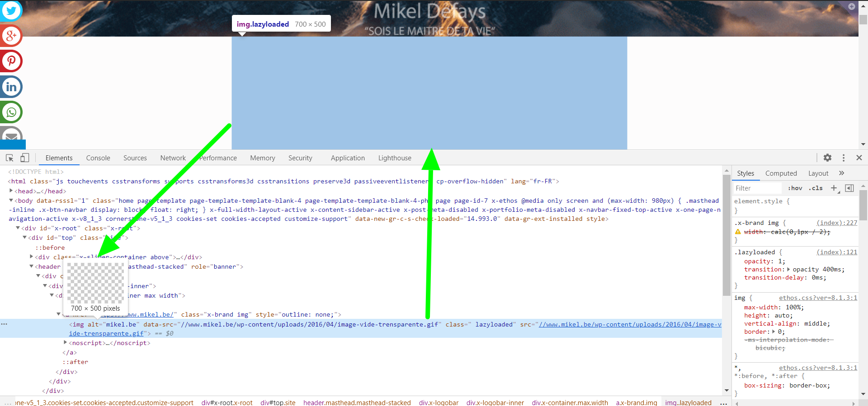Click the Pinterest share icon

[x=11, y=61]
